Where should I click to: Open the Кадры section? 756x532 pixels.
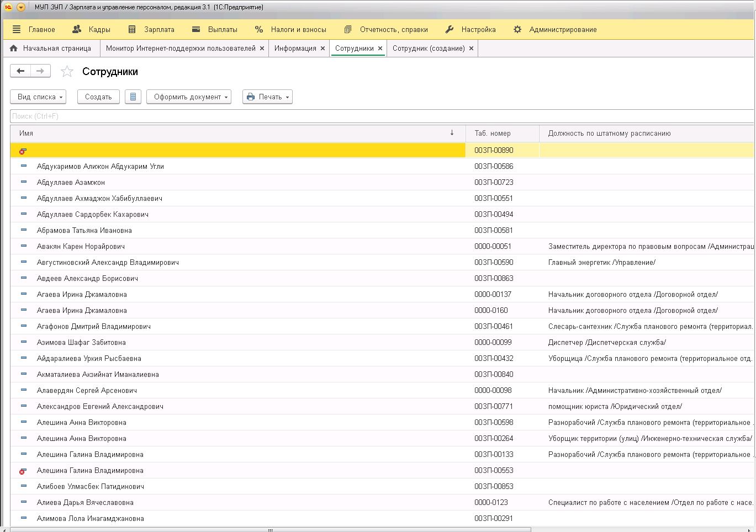(x=92, y=29)
